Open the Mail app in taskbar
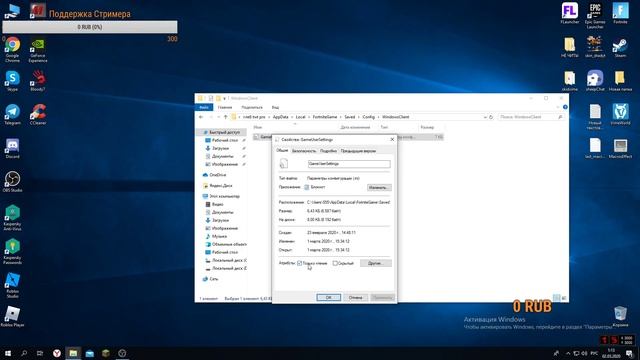The height and width of the screenshot is (360, 640). pos(89,353)
